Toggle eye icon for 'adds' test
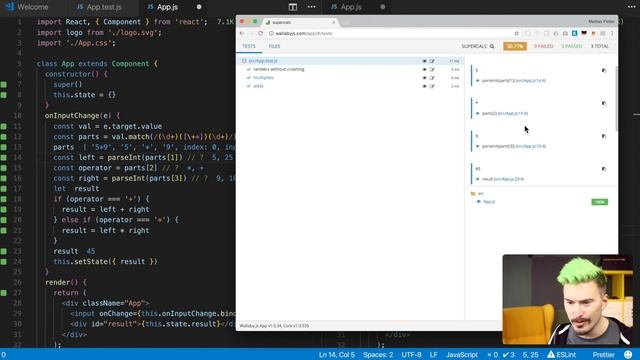Screen dimensions: 640x360 424,86
